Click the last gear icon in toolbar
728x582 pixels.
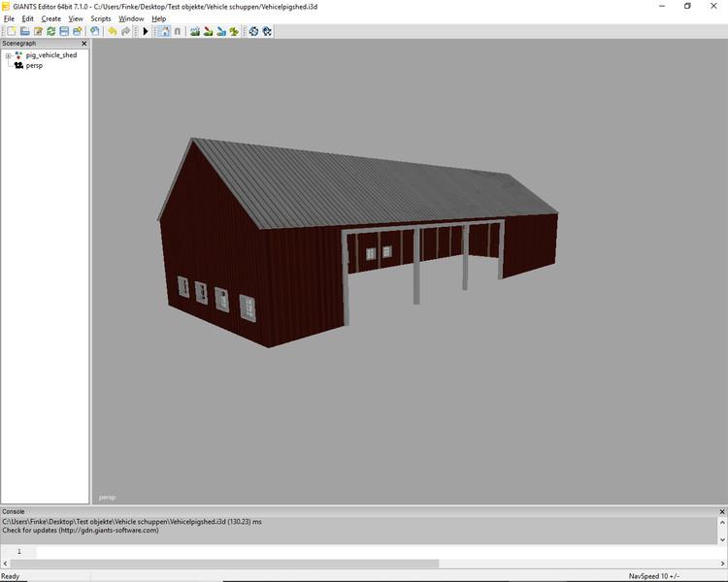pyautogui.click(x=266, y=31)
